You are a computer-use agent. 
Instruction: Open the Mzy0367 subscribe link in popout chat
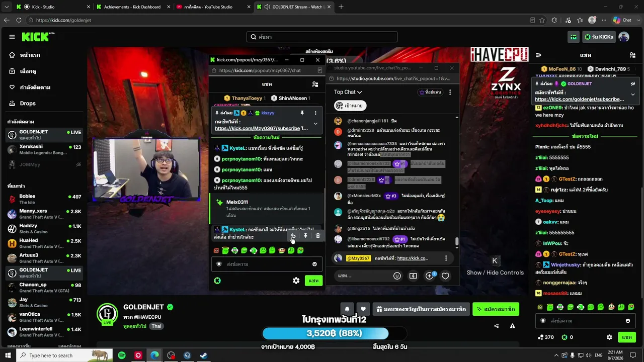pyautogui.click(x=258, y=128)
